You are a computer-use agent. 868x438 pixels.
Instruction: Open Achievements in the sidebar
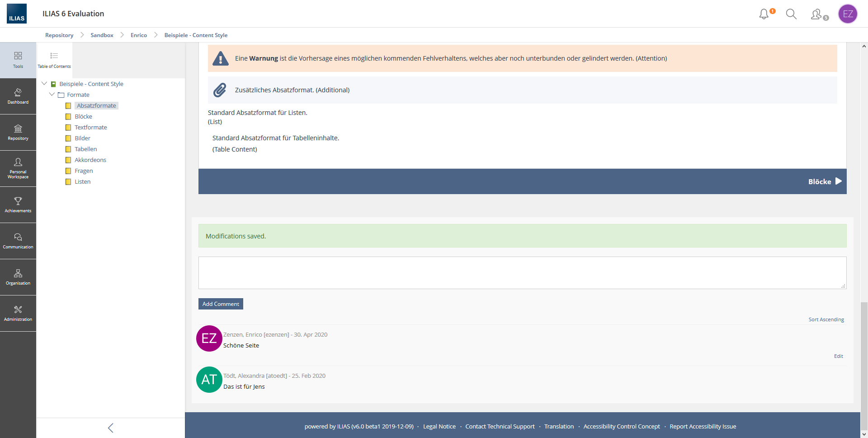click(x=18, y=205)
